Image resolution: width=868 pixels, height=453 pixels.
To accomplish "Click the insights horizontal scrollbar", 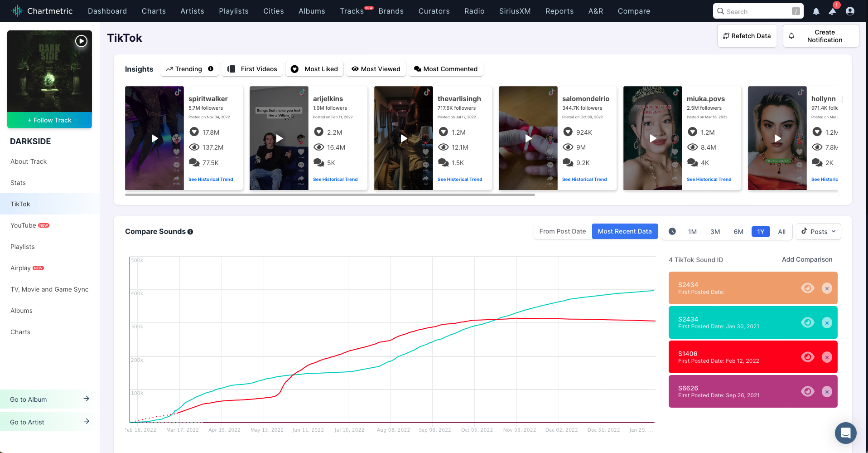I will (x=330, y=195).
